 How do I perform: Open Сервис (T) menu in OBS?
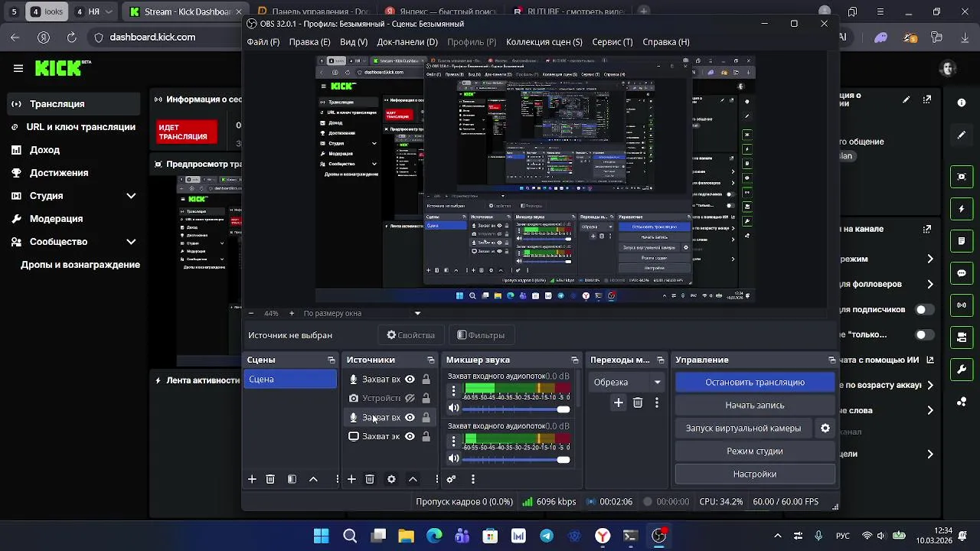click(x=612, y=42)
